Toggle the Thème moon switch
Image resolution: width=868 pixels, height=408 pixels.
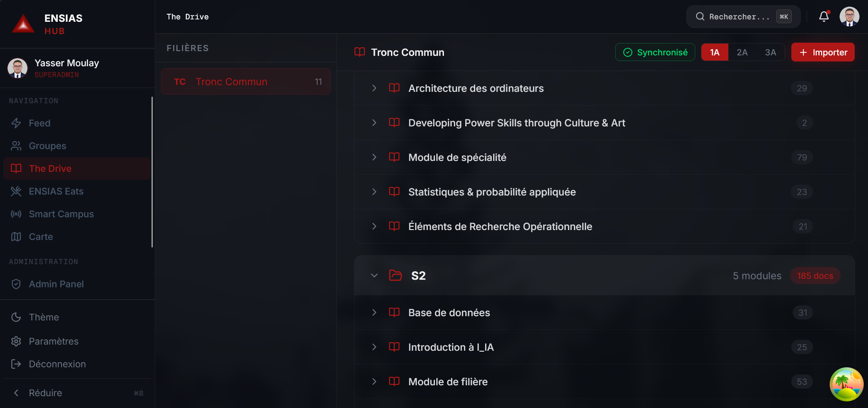[x=16, y=317]
